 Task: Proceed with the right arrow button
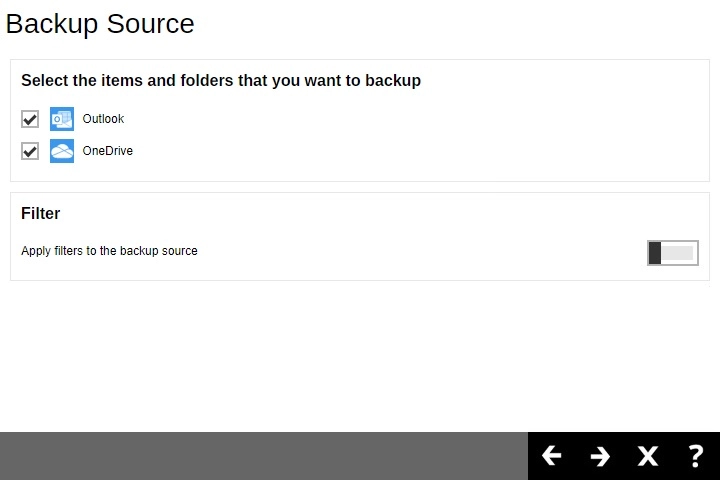pyautogui.click(x=600, y=456)
